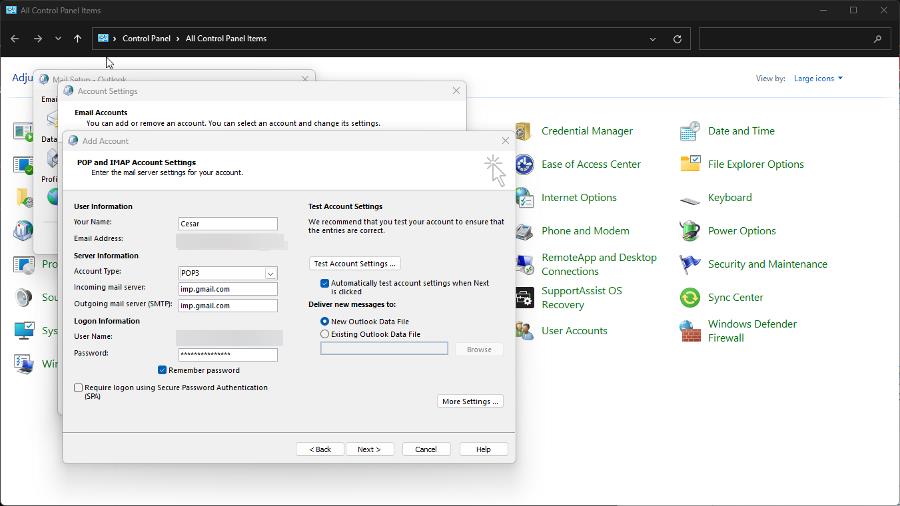
Task: Click Test Account Settings button
Action: 355,263
